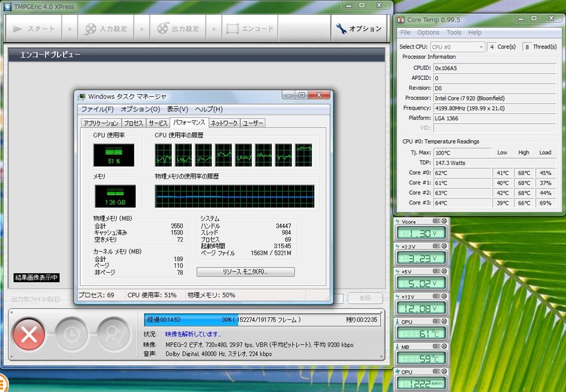This screenshot has height=392, width=566.
Task: Close the +5V gadget with X icon
Action: [x=444, y=271]
